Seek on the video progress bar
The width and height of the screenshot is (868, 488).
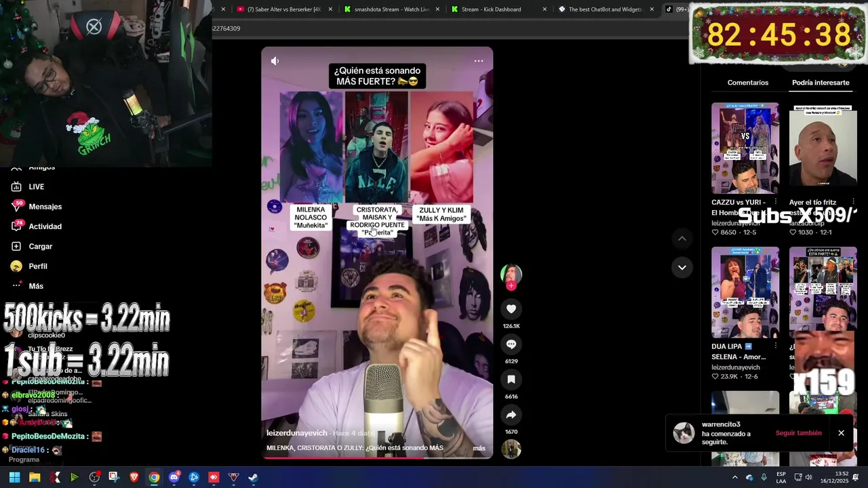point(377,457)
